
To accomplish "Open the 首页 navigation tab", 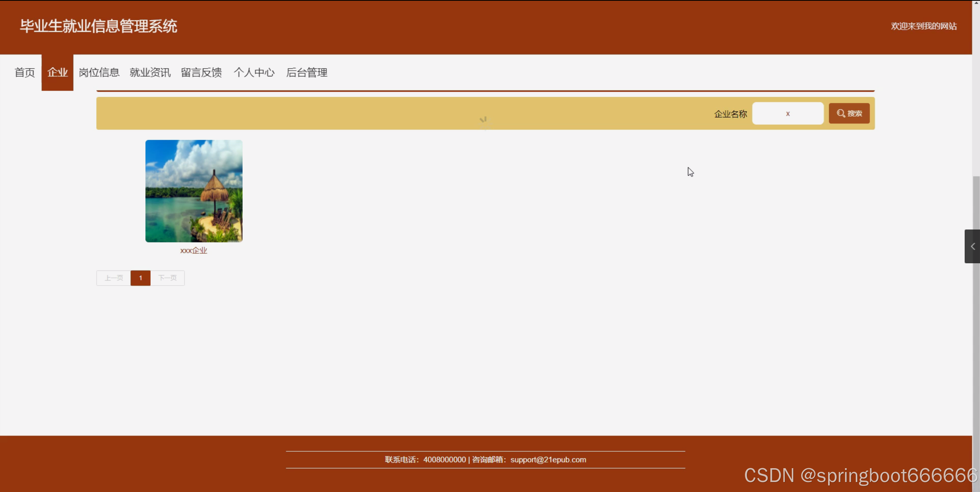I will pyautogui.click(x=25, y=73).
